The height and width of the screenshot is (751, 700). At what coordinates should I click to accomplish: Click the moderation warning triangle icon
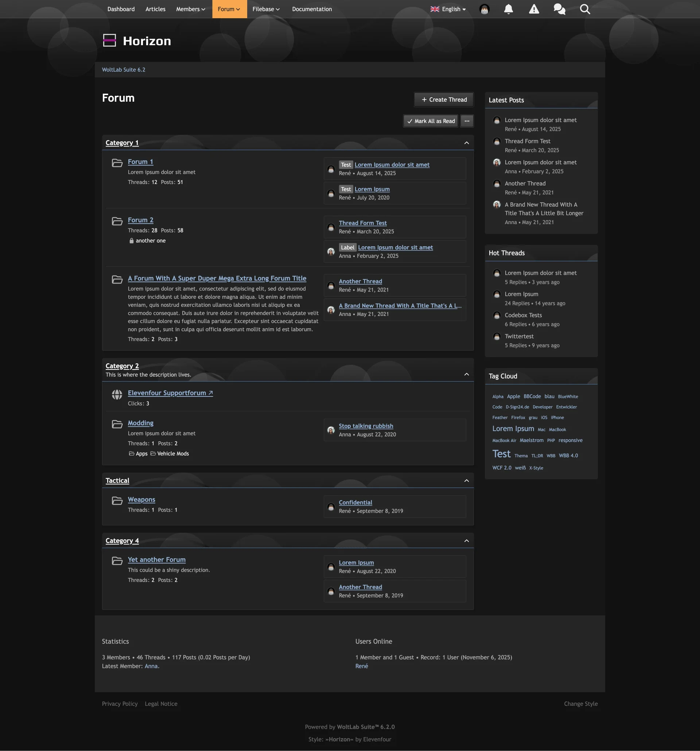534,9
